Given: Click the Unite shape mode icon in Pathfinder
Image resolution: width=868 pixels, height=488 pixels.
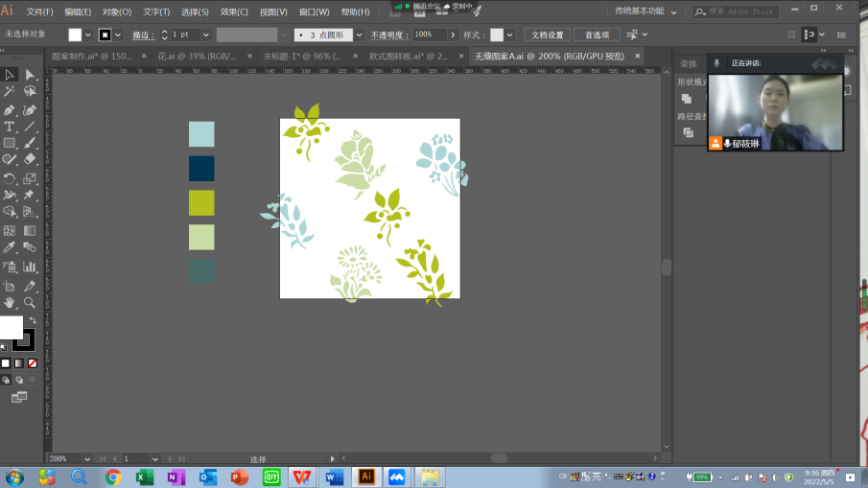Looking at the screenshot, I should [x=687, y=99].
